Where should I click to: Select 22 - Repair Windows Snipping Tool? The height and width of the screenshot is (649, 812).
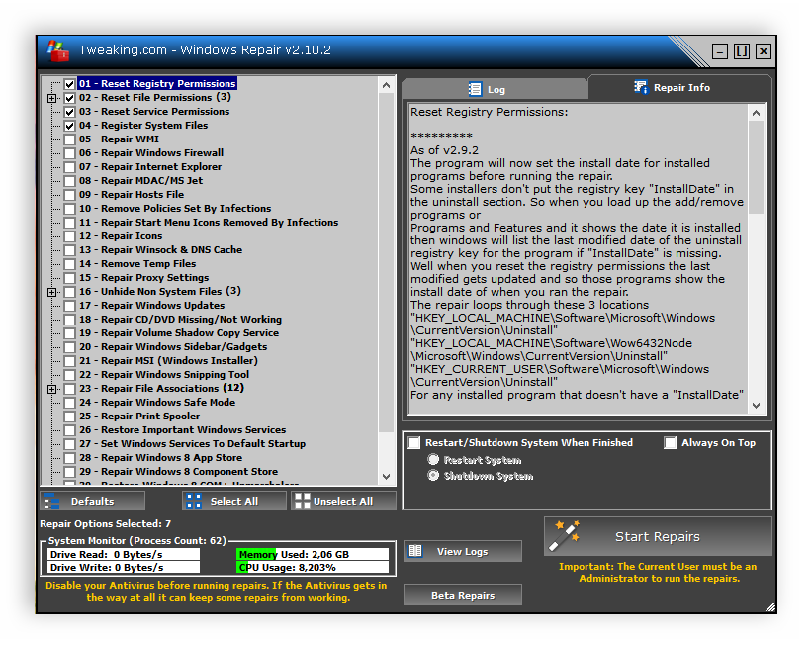(164, 375)
